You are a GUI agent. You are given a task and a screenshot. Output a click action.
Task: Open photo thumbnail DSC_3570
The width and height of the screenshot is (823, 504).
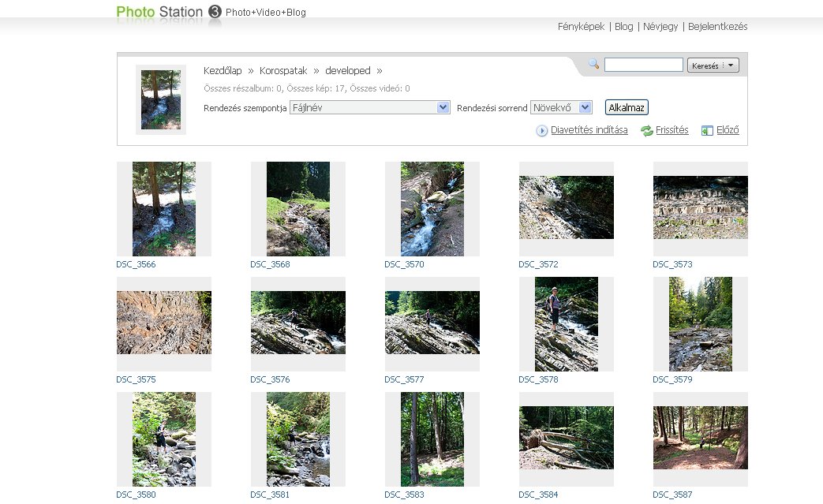click(432, 209)
